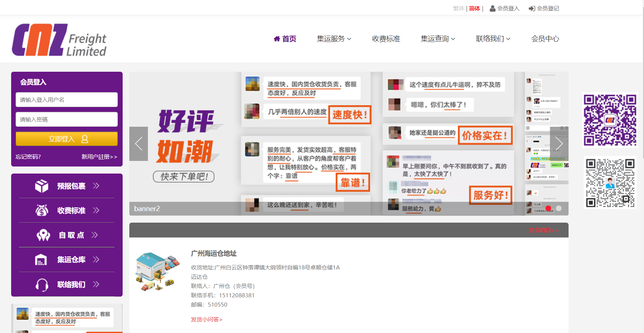Expand the 集运服务 dropdown menu

[x=334, y=39]
